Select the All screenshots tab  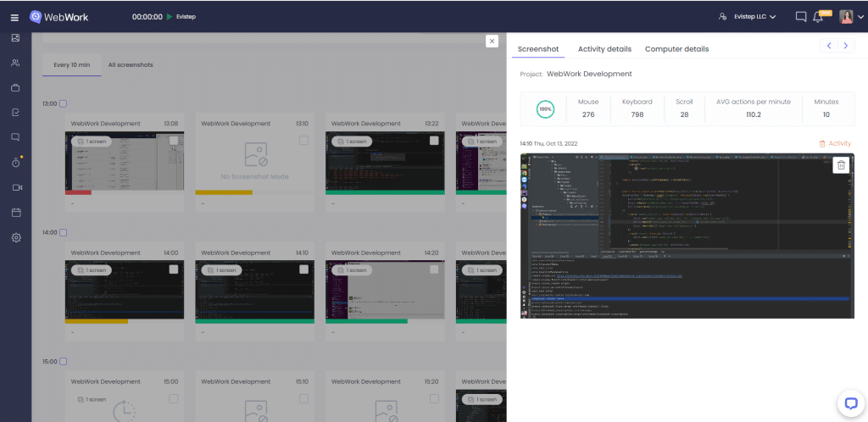pyautogui.click(x=131, y=64)
